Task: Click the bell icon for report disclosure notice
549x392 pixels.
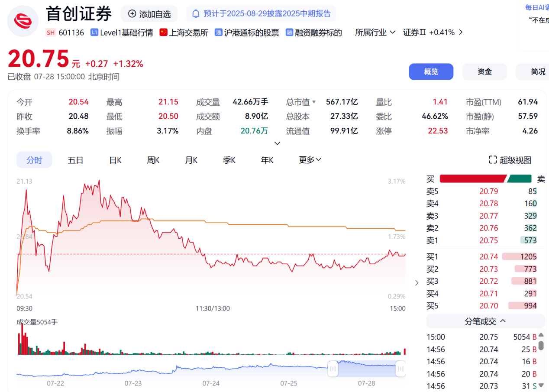Action: pyautogui.click(x=196, y=14)
